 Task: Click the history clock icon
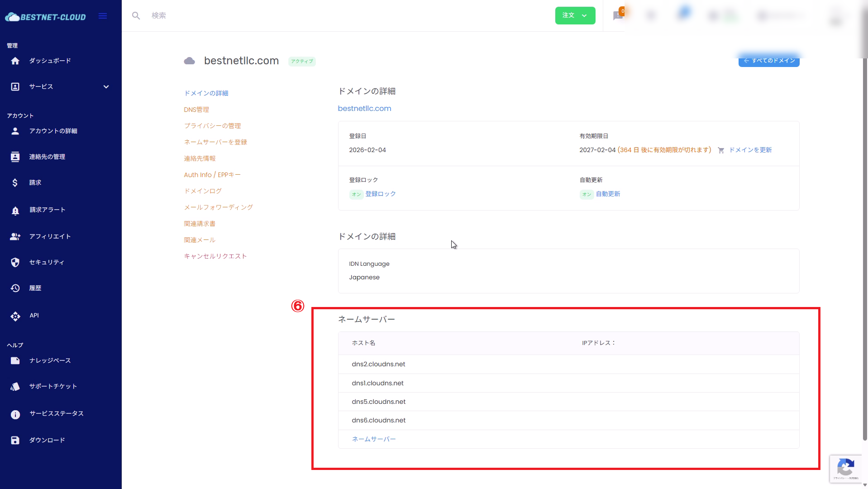15,288
